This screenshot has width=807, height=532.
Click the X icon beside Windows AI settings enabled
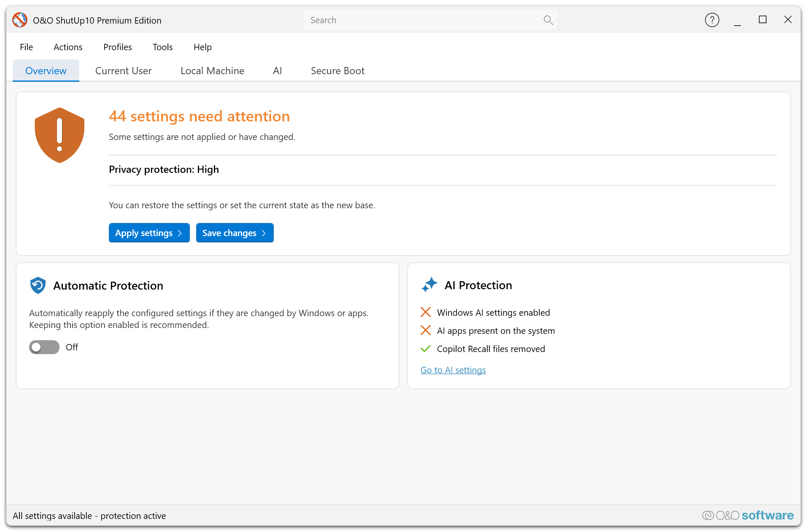pyautogui.click(x=426, y=312)
